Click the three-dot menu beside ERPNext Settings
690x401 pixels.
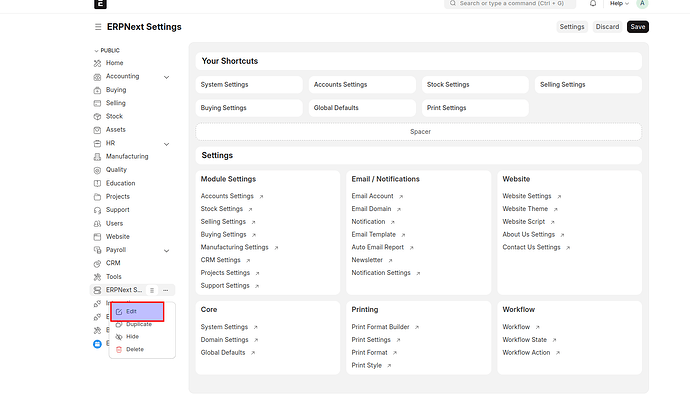point(165,290)
